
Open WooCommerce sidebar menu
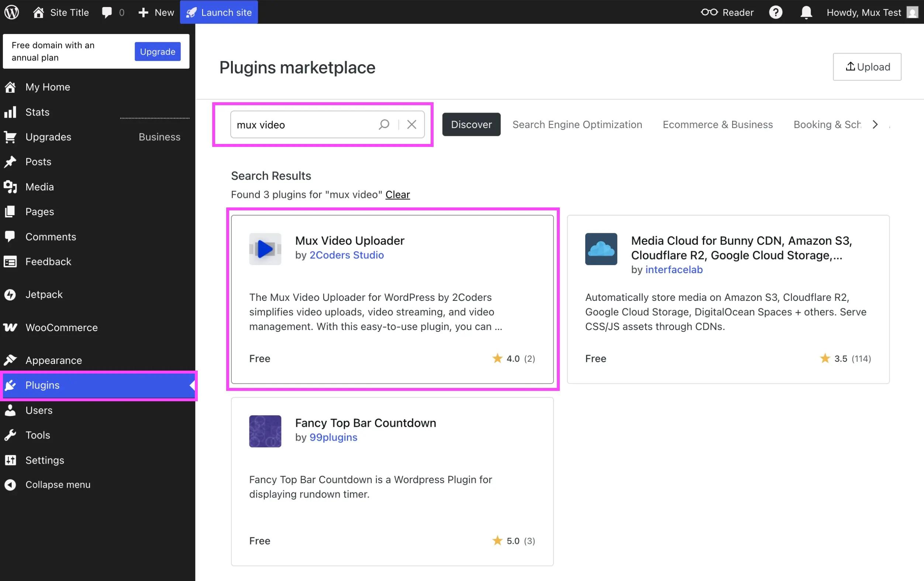coord(61,327)
